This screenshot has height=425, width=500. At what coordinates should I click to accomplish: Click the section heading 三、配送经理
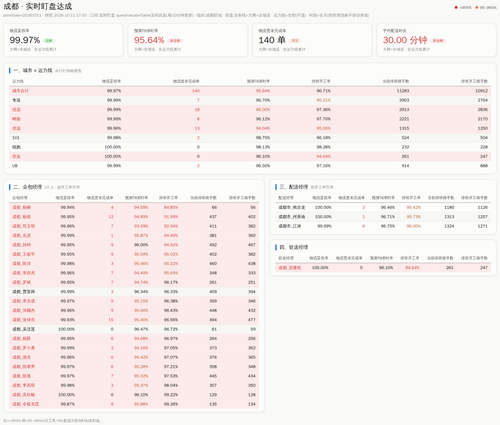point(293,187)
